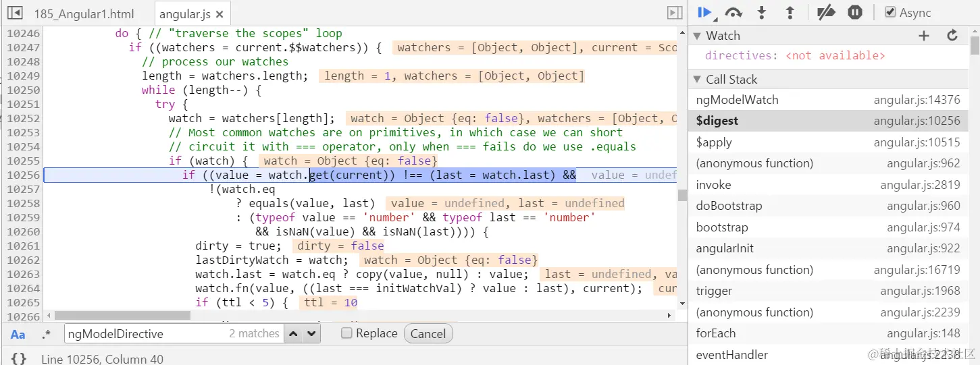Open angular.js:14376 source link
The image size is (980, 365).
pos(917,100)
